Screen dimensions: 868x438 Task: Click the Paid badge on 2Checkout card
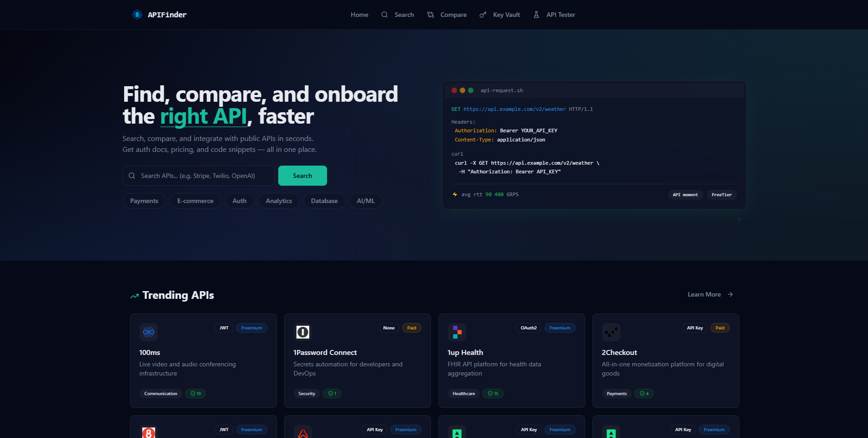(x=720, y=328)
